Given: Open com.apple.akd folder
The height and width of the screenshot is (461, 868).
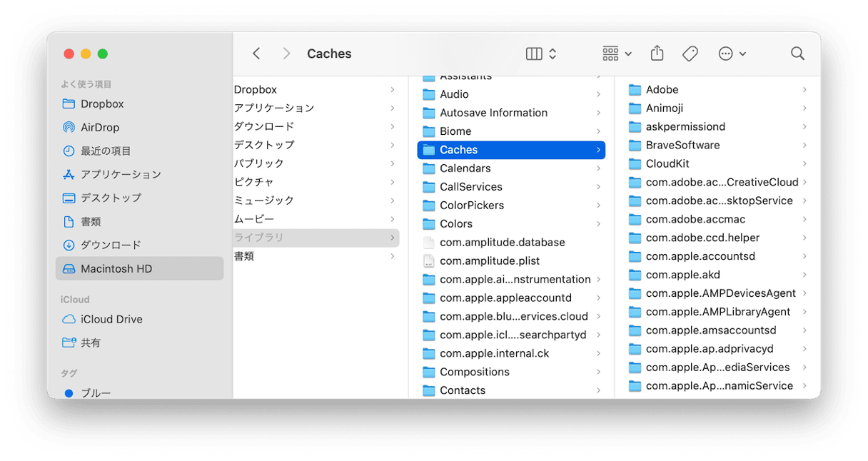Looking at the screenshot, I should [717, 275].
